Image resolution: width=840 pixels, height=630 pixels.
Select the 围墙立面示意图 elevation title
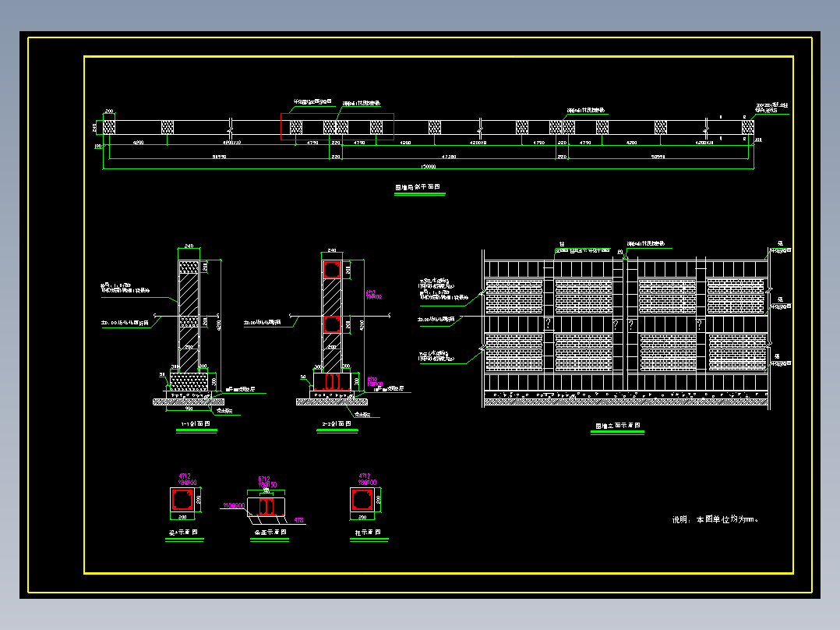coord(618,426)
